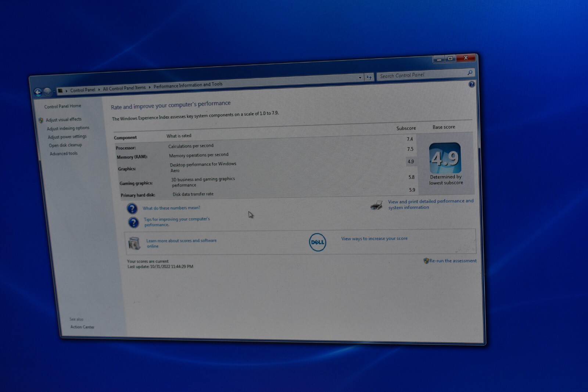
Task: Open 'What do these numbers mean?' link
Action: 172,208
